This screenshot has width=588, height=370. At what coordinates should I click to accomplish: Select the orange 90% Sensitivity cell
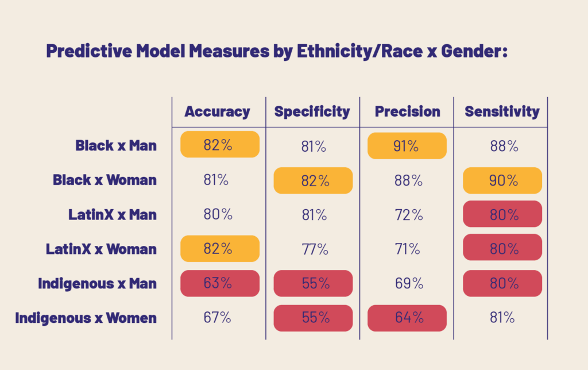(x=502, y=180)
